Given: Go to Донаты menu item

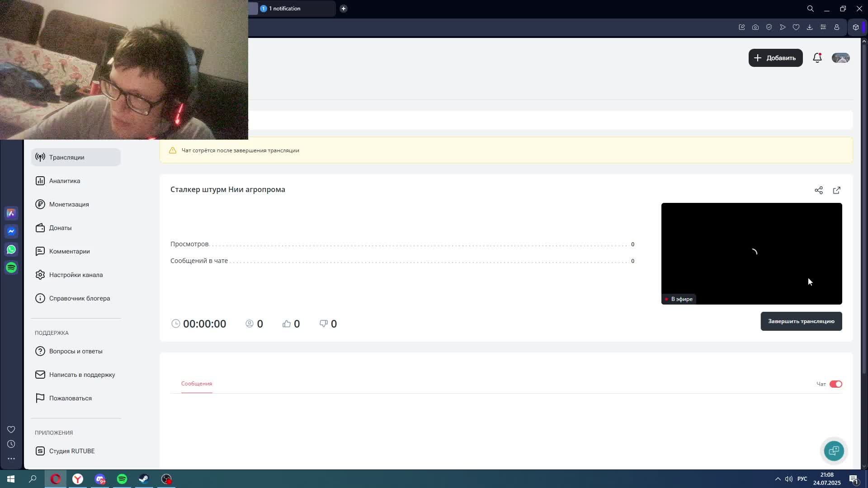Looking at the screenshot, I should [60, 228].
